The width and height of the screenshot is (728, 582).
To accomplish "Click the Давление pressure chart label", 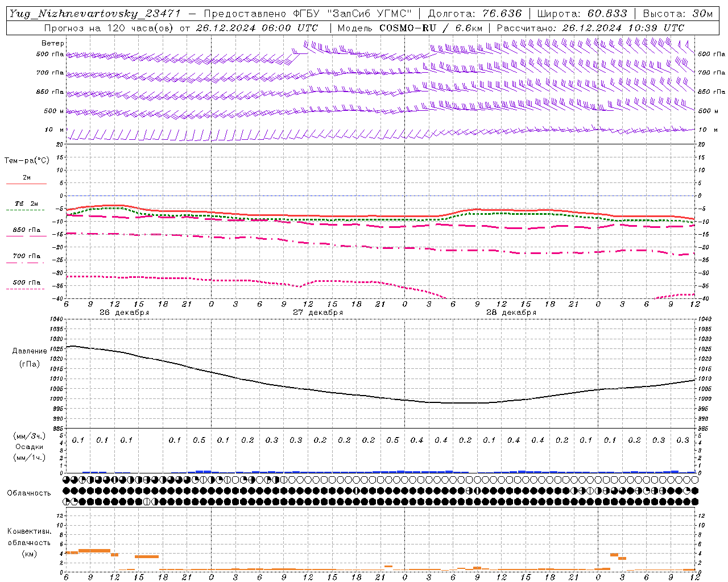I will [30, 351].
